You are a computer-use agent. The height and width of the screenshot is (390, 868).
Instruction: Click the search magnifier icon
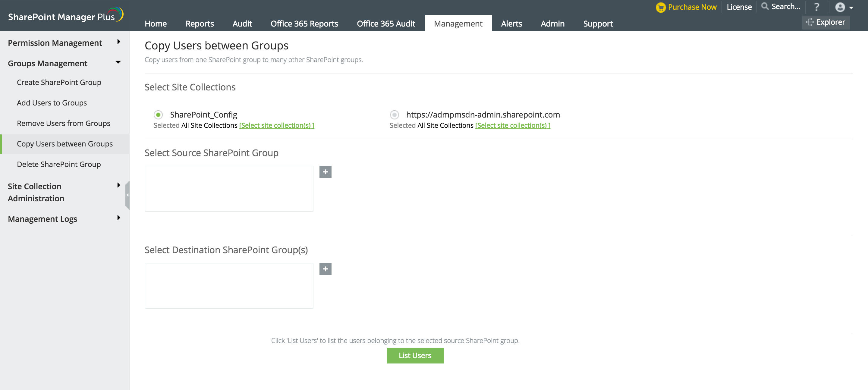(x=765, y=6)
